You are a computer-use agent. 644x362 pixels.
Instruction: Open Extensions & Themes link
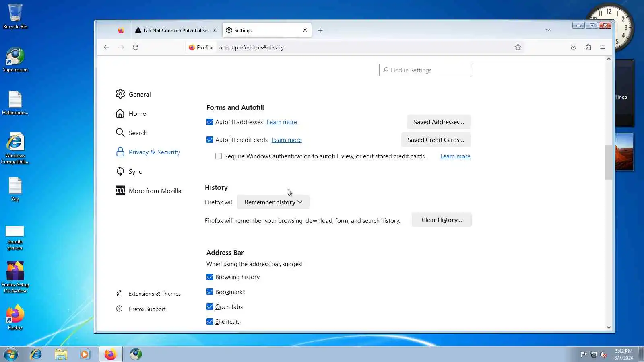[x=149, y=294]
